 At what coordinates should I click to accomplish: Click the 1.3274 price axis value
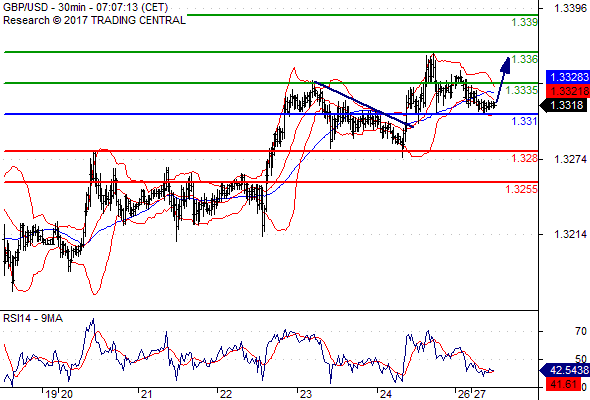click(x=570, y=159)
